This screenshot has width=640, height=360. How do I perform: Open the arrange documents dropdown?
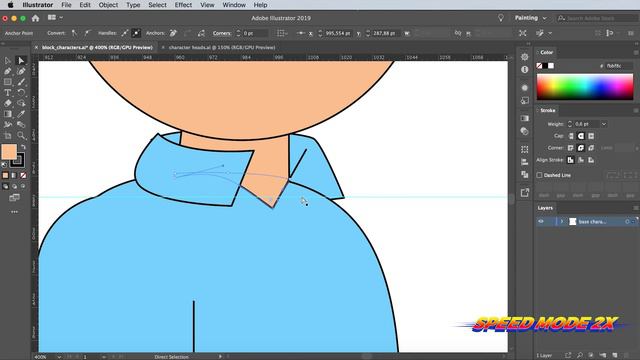tap(55, 18)
